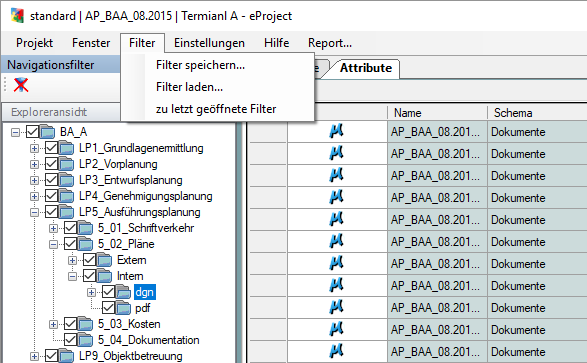Click the MicroStation file icon in first table row

coord(336,131)
